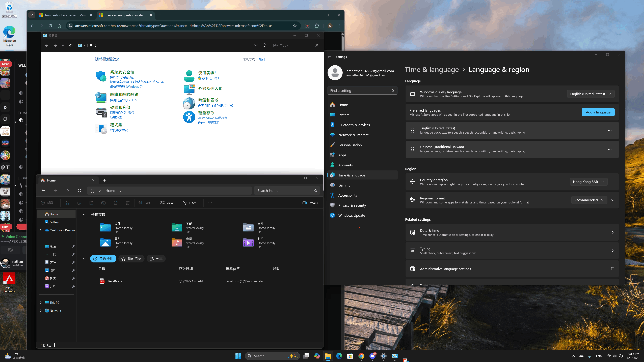Open the See more ellipsis in File Explorer toolbar
Image resolution: width=644 pixels, height=362 pixels.
click(210, 203)
